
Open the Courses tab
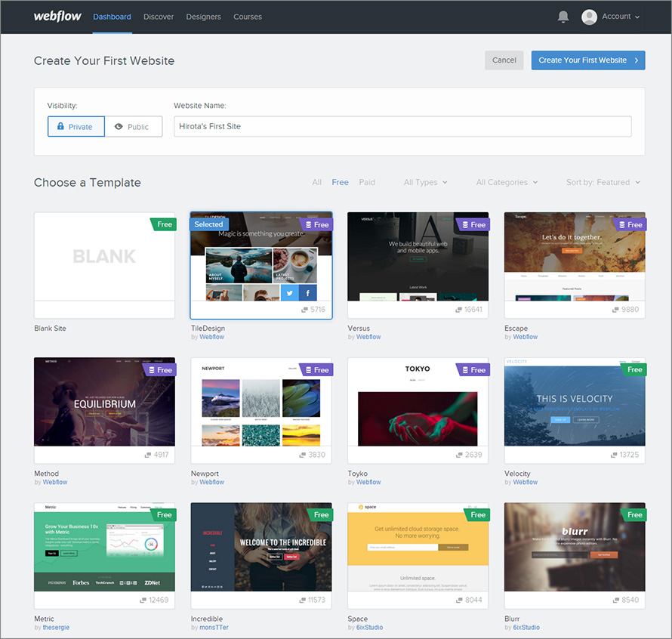point(248,17)
